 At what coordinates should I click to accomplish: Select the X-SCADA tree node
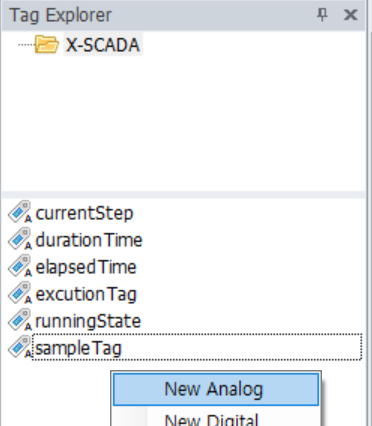click(x=103, y=44)
